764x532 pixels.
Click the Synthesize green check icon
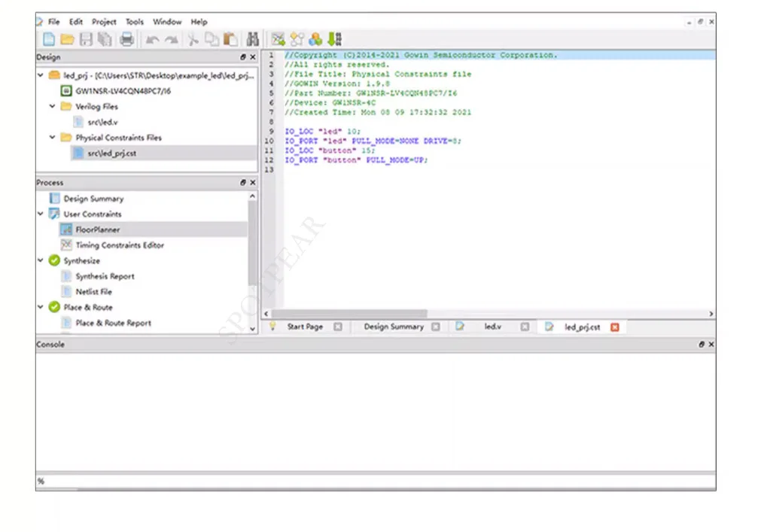pyautogui.click(x=54, y=260)
